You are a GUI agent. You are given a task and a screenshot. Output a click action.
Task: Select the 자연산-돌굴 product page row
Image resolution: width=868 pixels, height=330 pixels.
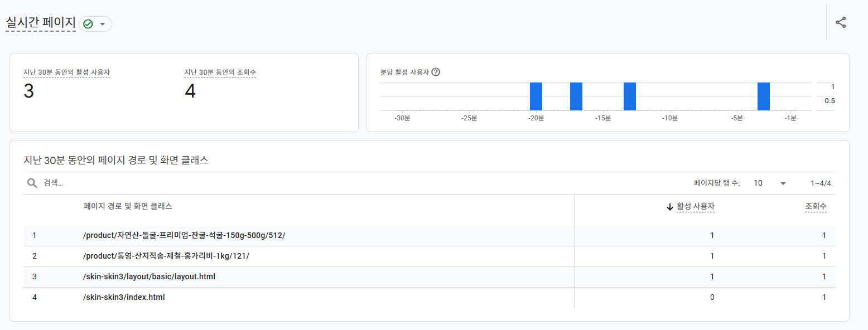click(184, 235)
